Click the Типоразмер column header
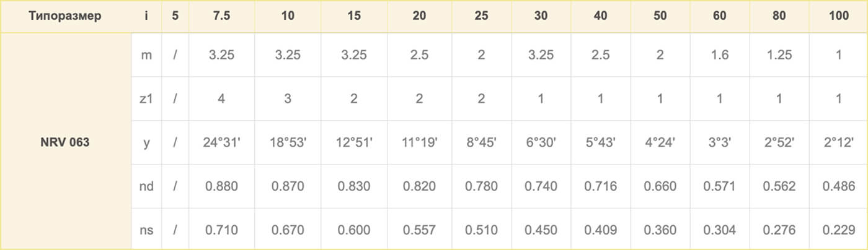This screenshot has height=250, width=868. [x=65, y=17]
